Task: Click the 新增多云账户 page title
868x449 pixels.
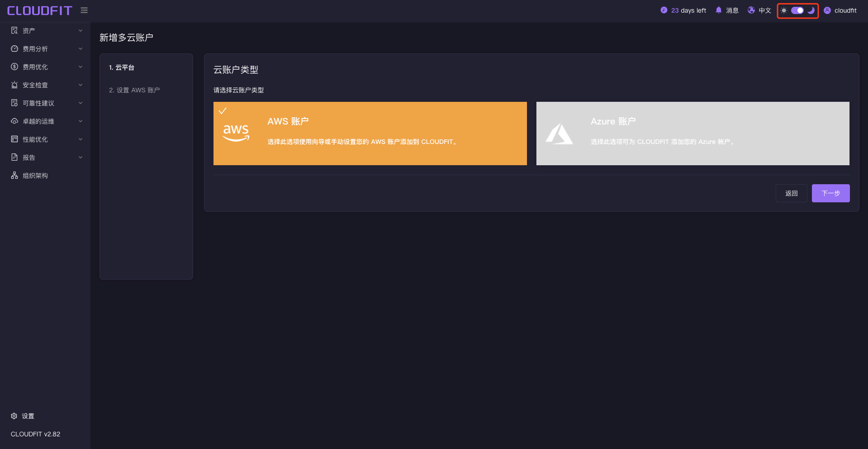Action: pyautogui.click(x=126, y=38)
